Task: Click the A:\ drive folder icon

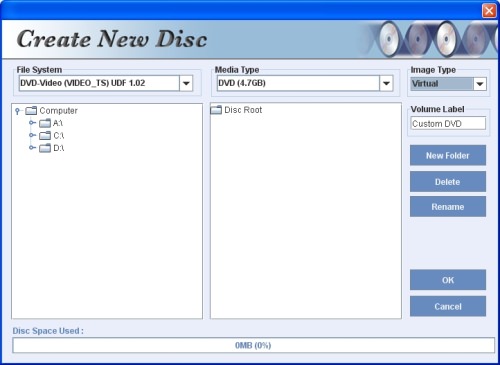Action: [x=45, y=123]
